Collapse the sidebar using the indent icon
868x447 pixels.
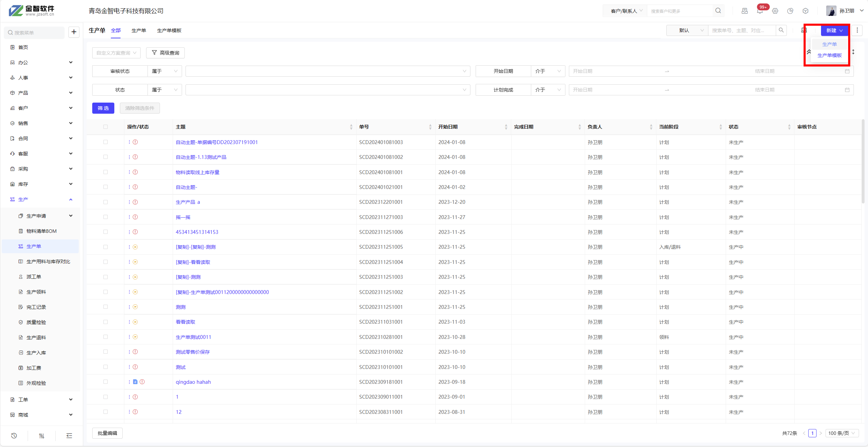[x=69, y=436]
